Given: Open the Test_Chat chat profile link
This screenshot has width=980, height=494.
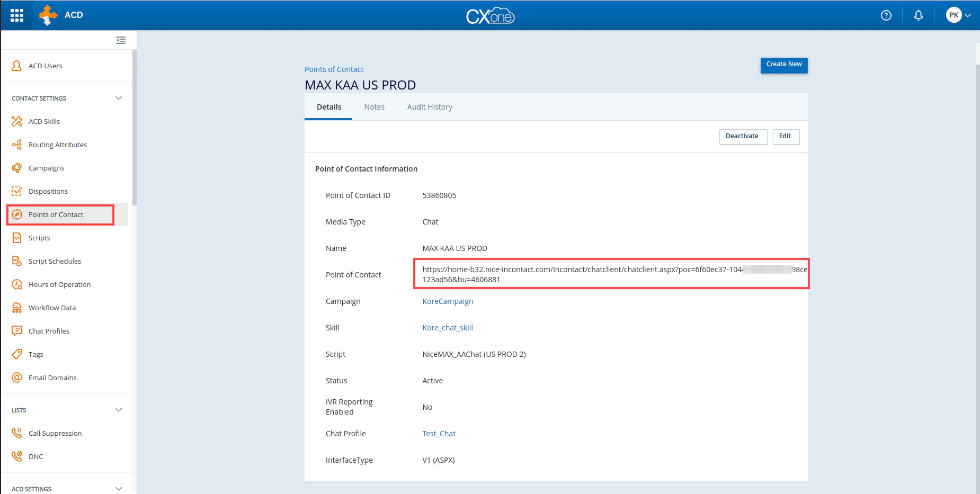Looking at the screenshot, I should 439,434.
